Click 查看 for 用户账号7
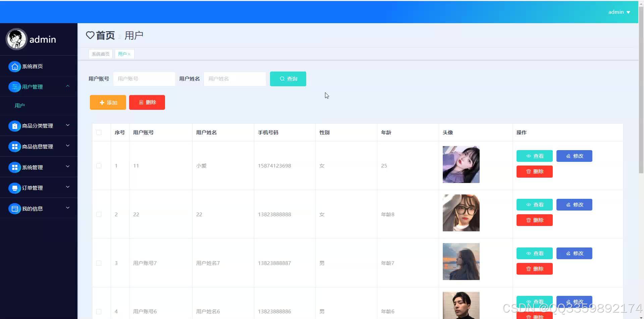644x319 pixels. (x=534, y=254)
